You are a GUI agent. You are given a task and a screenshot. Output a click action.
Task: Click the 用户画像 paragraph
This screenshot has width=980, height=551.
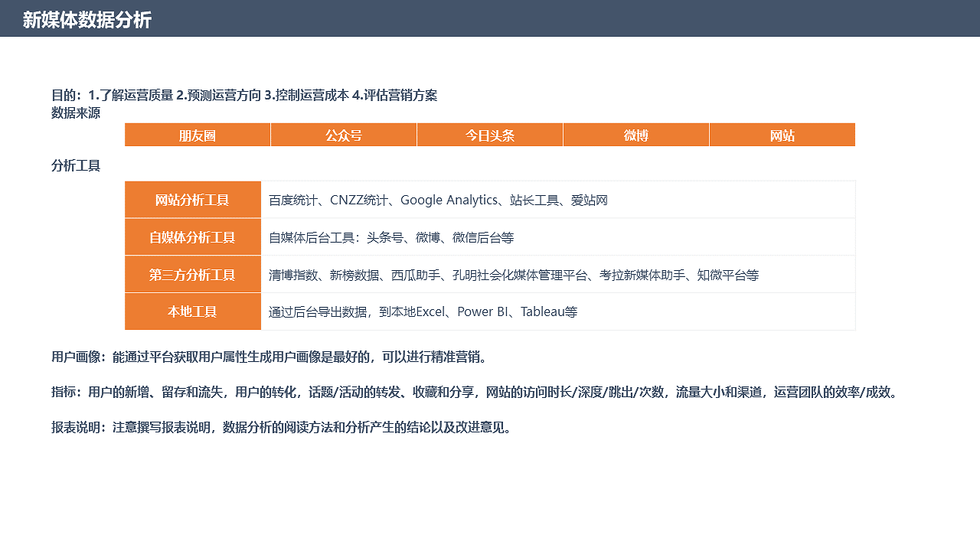269,357
